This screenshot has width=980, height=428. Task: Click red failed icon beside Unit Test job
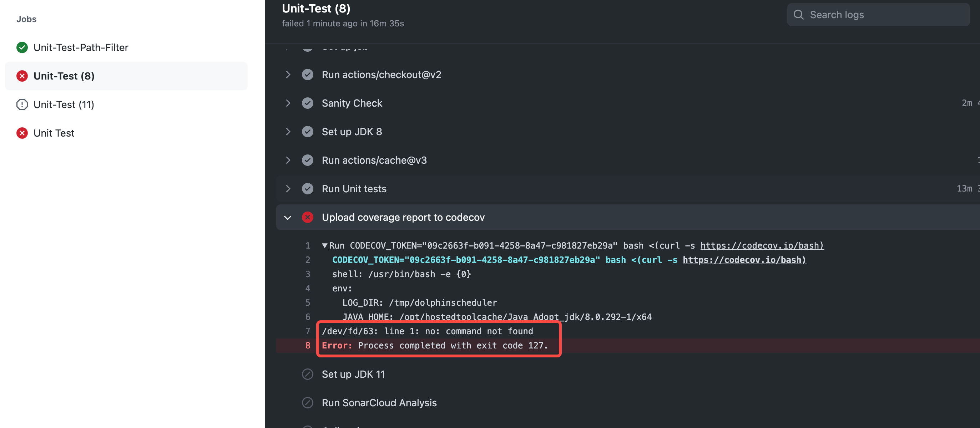22,133
